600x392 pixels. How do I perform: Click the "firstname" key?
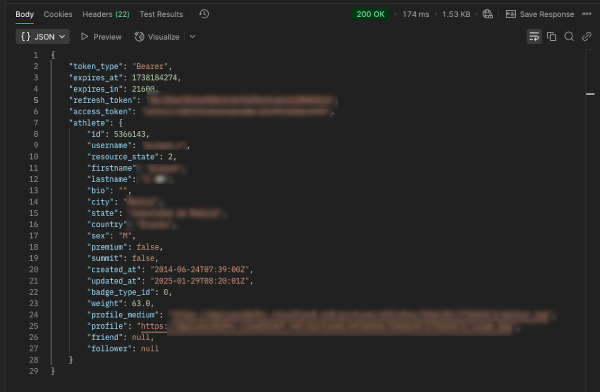[x=111, y=168]
